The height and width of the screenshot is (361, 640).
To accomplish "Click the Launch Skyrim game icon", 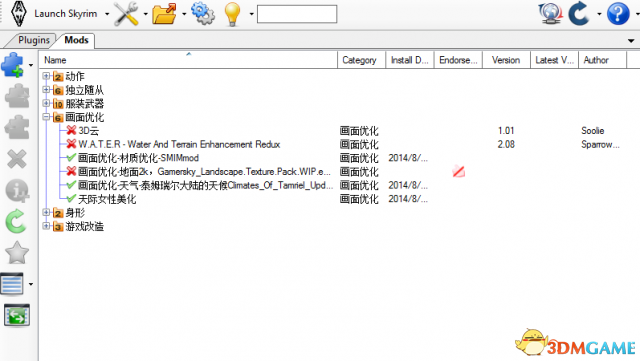I will pyautogui.click(x=18, y=13).
